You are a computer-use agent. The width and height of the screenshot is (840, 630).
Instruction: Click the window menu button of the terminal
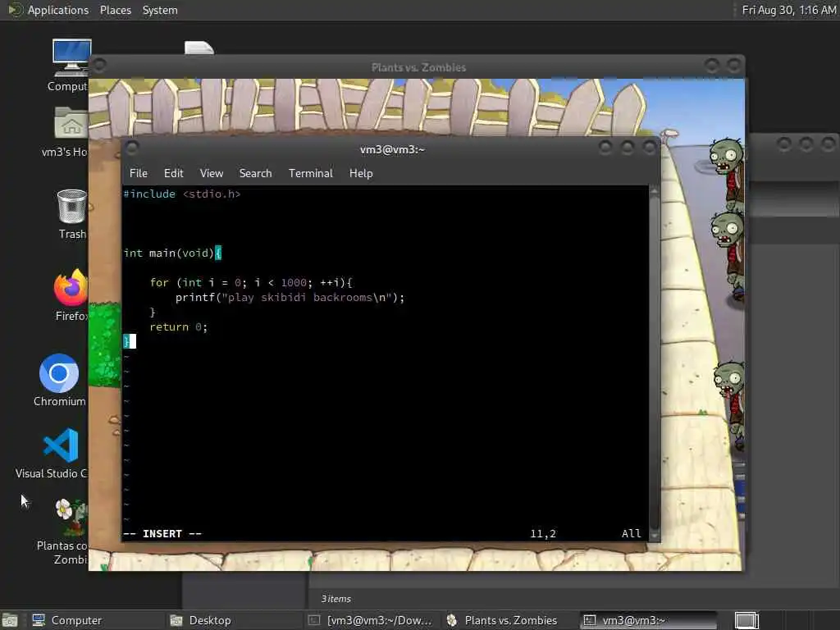(132, 148)
